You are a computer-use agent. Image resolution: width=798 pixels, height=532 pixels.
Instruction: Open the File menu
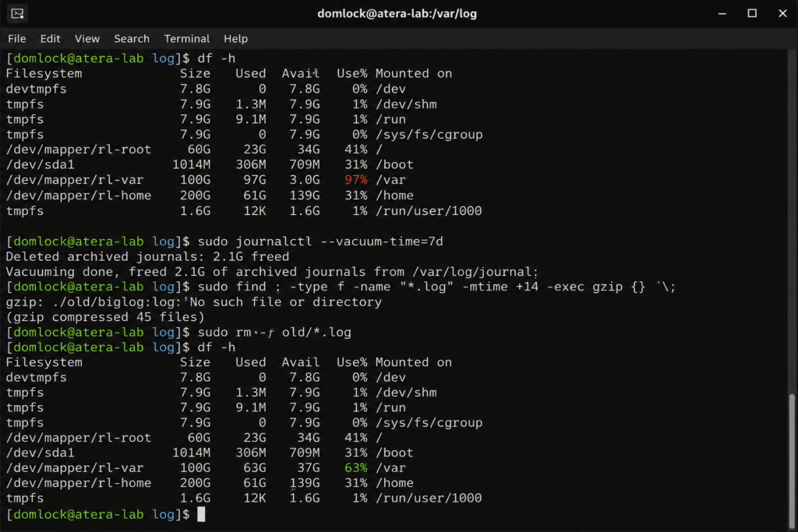pyautogui.click(x=17, y=39)
